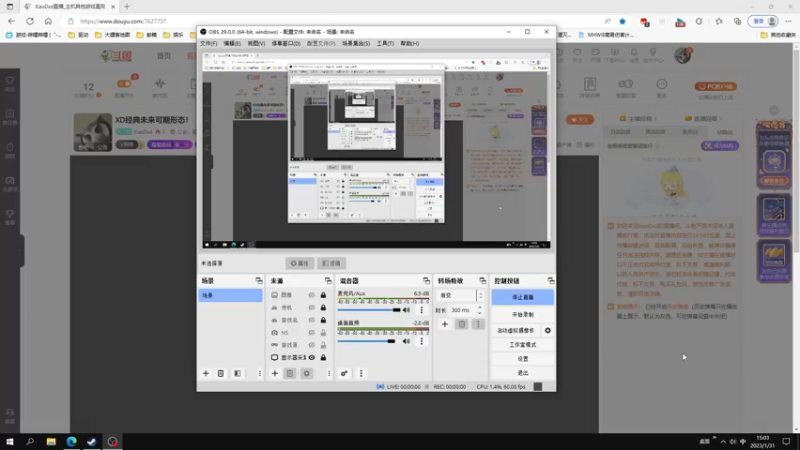The height and width of the screenshot is (450, 800).
Task: Pop out the Scenes dock
Action: coord(259,281)
